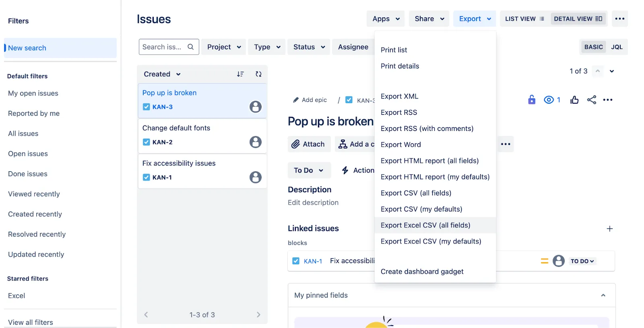
Task: Select Print list from Export menu
Action: click(x=435, y=50)
